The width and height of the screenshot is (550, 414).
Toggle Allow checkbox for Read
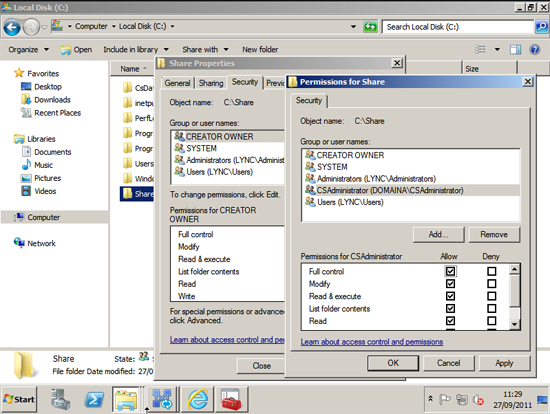coord(450,321)
